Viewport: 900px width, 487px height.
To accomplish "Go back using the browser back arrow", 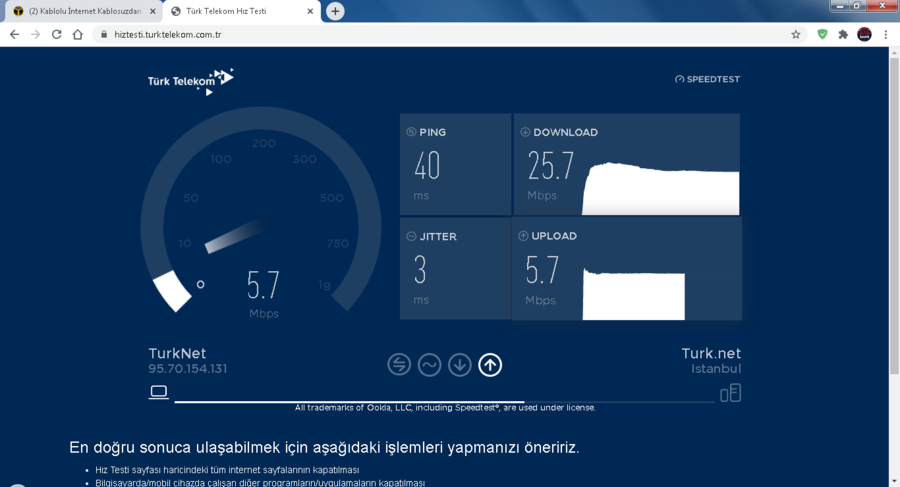I will pos(14,34).
